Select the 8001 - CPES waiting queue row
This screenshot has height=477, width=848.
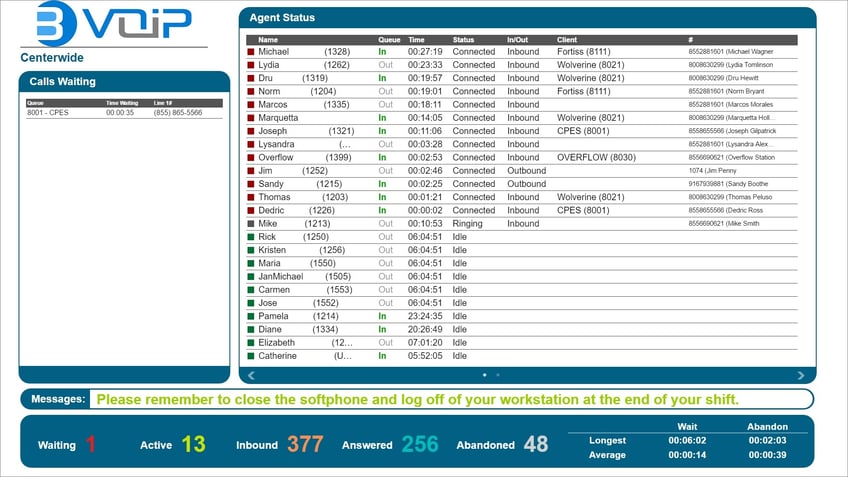pos(124,113)
